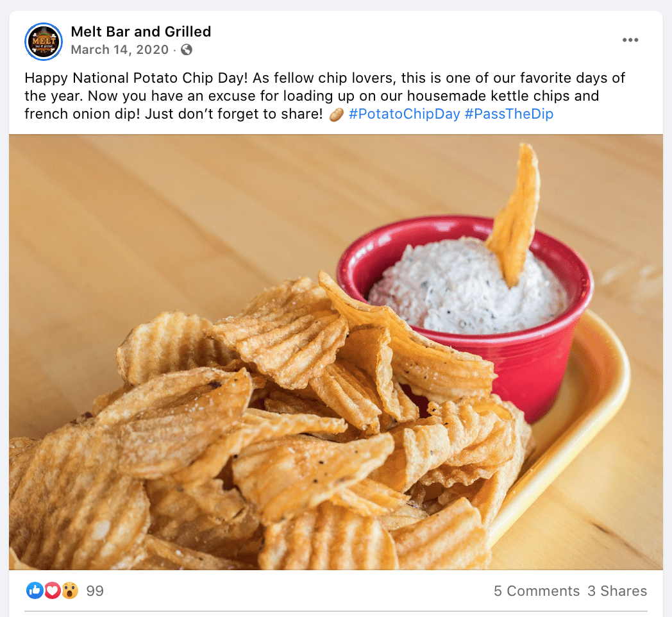Click the Melt Bar and Grilled profile picture
This screenshot has width=672, height=617.
pyautogui.click(x=44, y=42)
